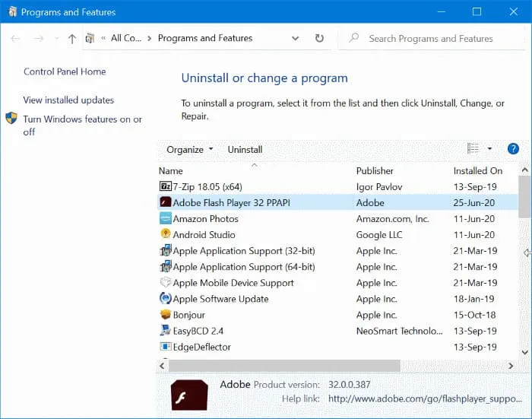Screen dimensions: 532x419
Task: Open the help question mark button
Action: pos(513,149)
